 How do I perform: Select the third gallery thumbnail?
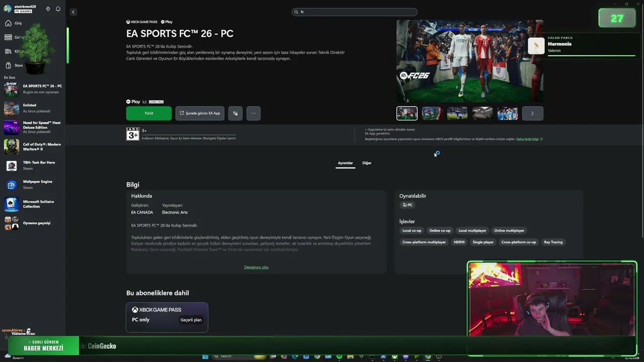coord(457,113)
